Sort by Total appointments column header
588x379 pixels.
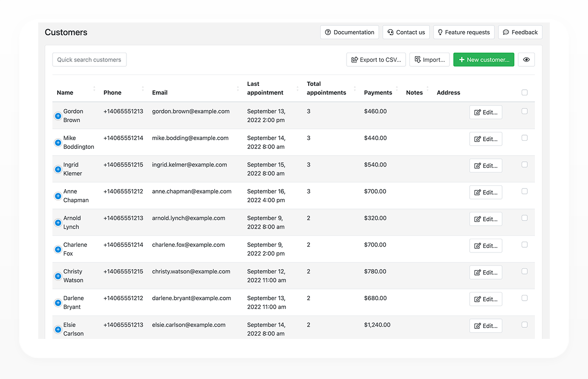point(326,88)
